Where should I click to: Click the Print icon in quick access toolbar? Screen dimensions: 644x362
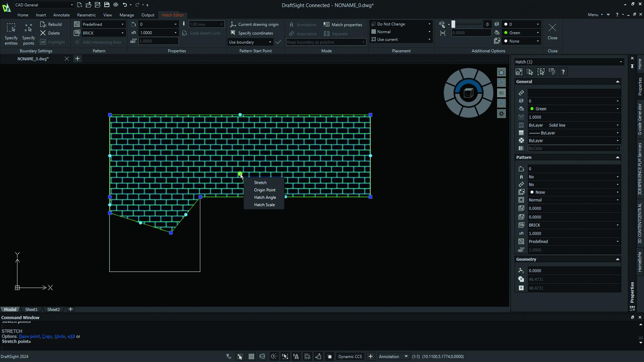116,5
